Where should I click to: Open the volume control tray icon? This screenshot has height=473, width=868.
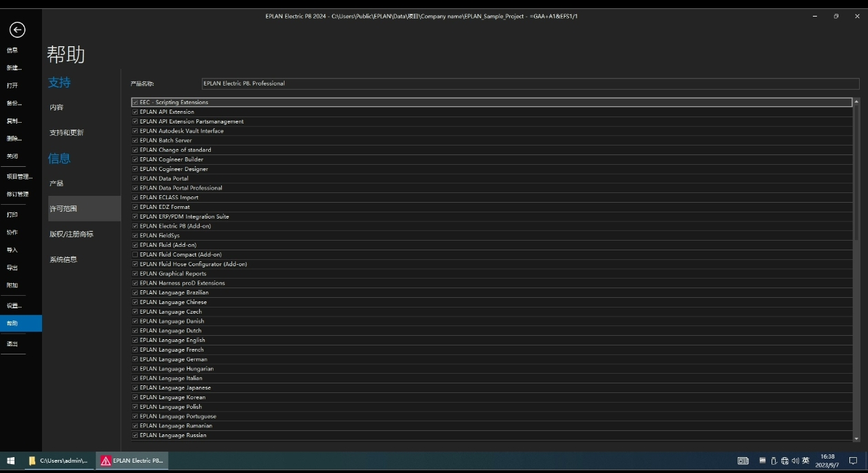click(x=795, y=461)
